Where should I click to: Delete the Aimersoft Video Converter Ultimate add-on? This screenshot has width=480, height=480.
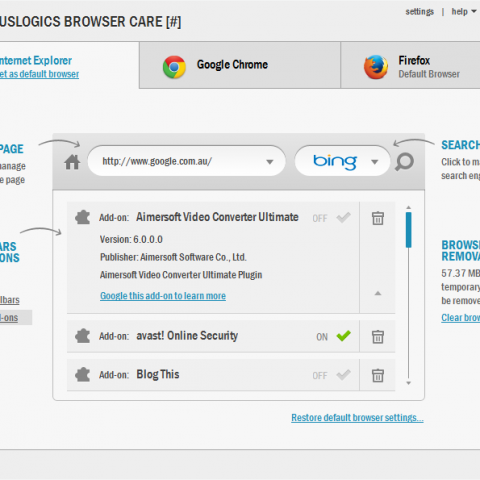pyautogui.click(x=378, y=218)
